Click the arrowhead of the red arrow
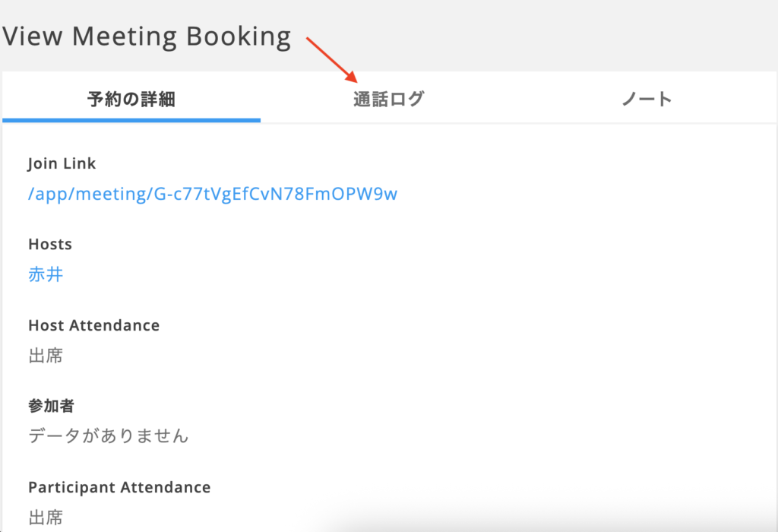 [353, 78]
